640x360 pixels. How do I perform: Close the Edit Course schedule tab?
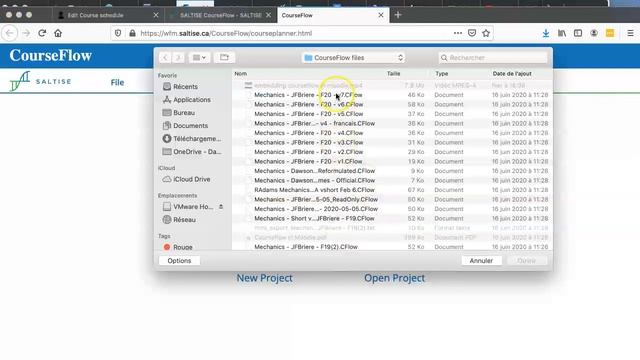point(156,15)
